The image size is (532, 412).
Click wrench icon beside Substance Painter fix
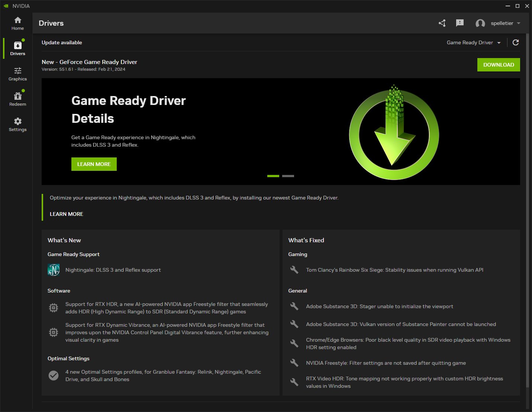tap(294, 324)
